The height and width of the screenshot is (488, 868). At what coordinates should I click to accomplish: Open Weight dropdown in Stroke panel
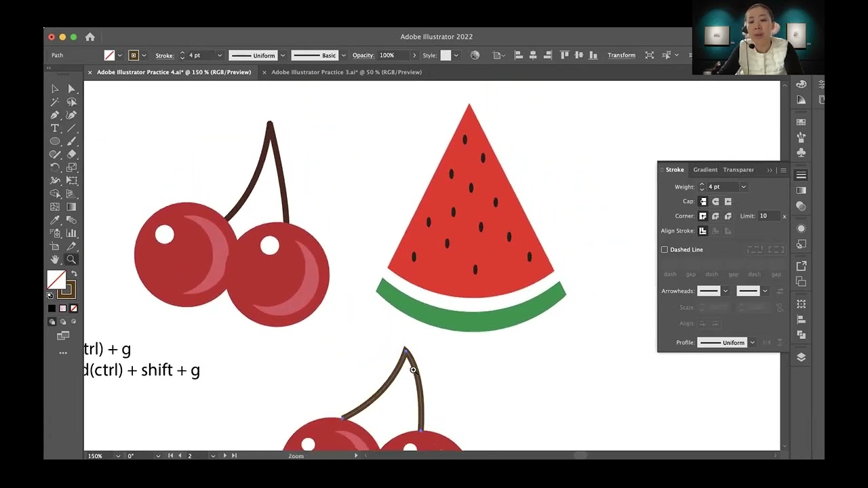pos(743,187)
